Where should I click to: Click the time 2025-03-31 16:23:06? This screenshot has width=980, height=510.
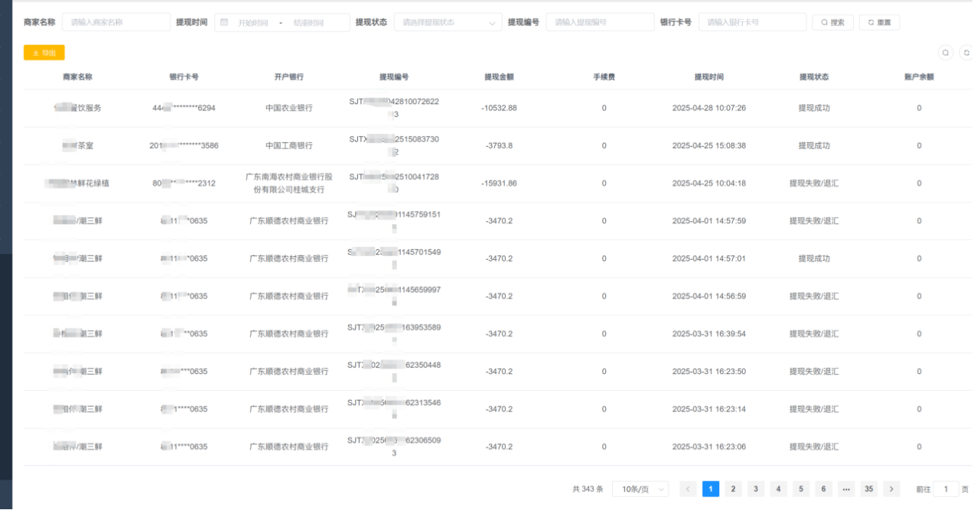709,447
